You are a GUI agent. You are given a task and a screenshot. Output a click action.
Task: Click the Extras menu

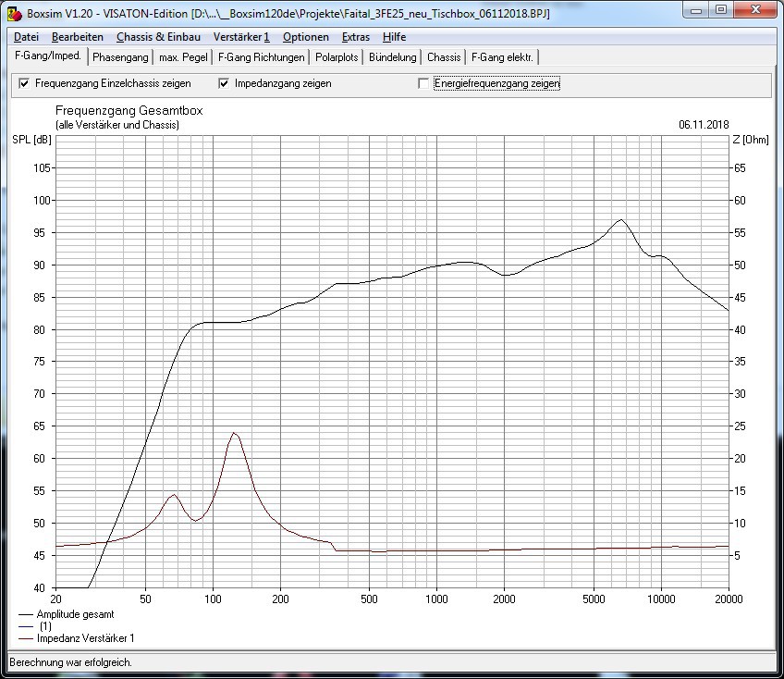[355, 37]
